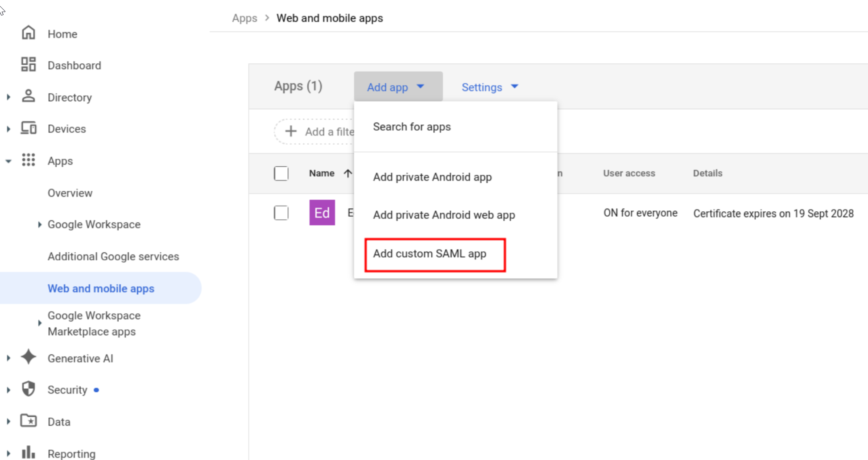Expand the Security section arrow

tap(8, 390)
